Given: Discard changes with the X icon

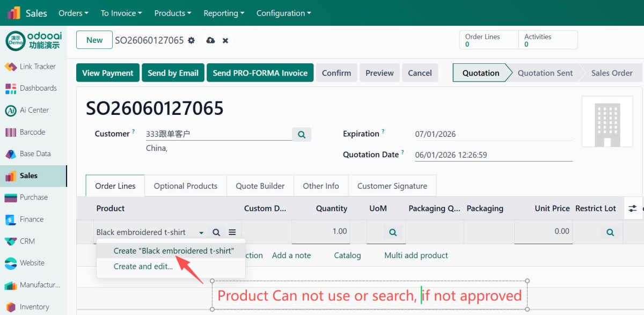Looking at the screenshot, I should (x=225, y=40).
